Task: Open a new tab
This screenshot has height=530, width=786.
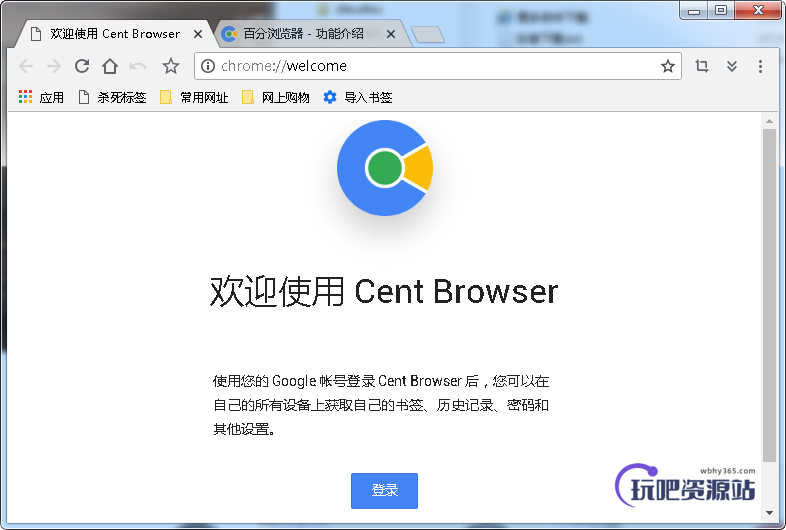Action: coord(428,35)
